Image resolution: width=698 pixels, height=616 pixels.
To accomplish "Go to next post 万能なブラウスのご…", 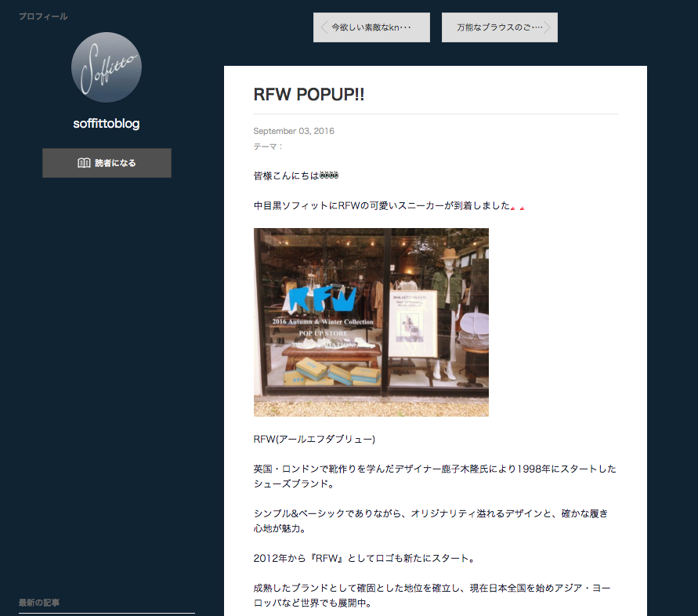I will coord(500,27).
